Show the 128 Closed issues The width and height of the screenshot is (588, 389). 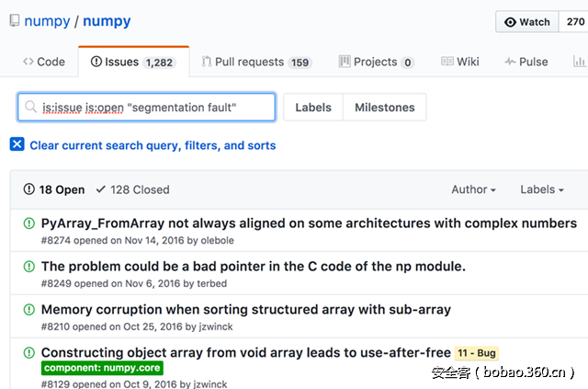(132, 189)
